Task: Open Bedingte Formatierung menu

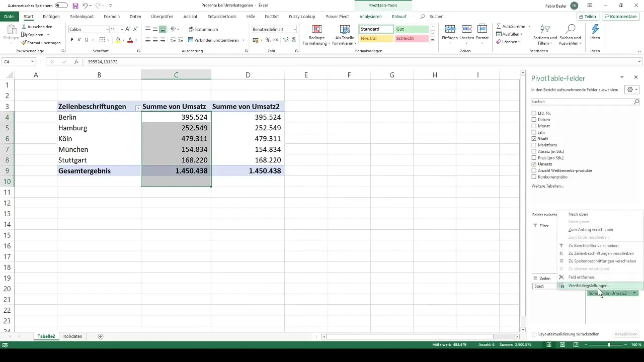Action: [316, 35]
